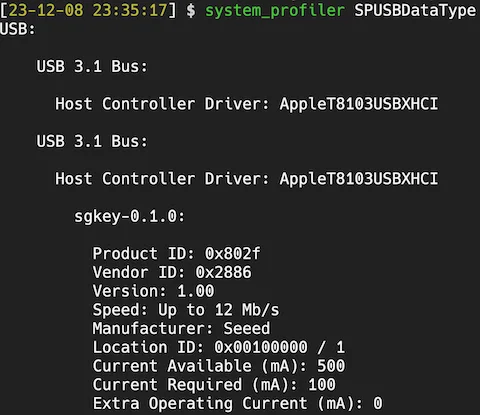
Task: Click the second AppleT8103USBXHCI driver name
Action: point(359,179)
